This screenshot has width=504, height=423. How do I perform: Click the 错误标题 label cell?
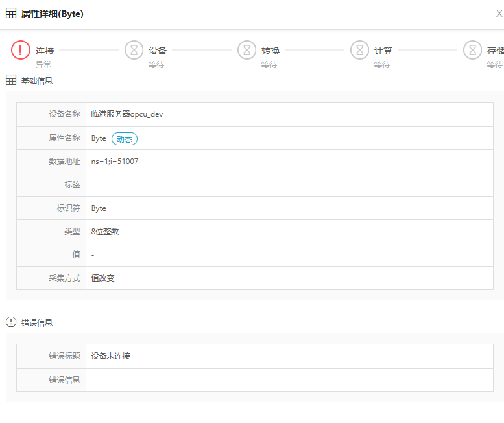pos(51,356)
